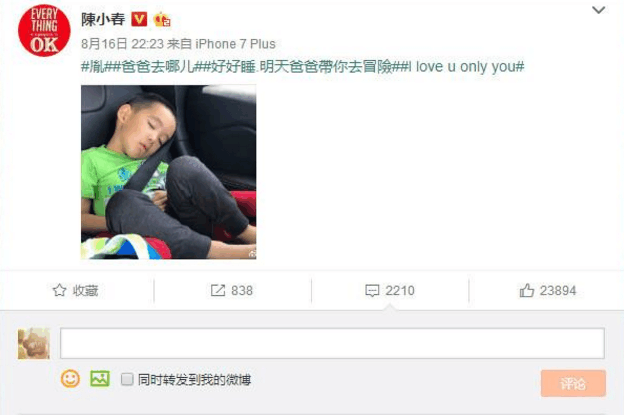Viewport: 624px width, 415px height.
Task: Click the star favorite icon
Action: (59, 290)
